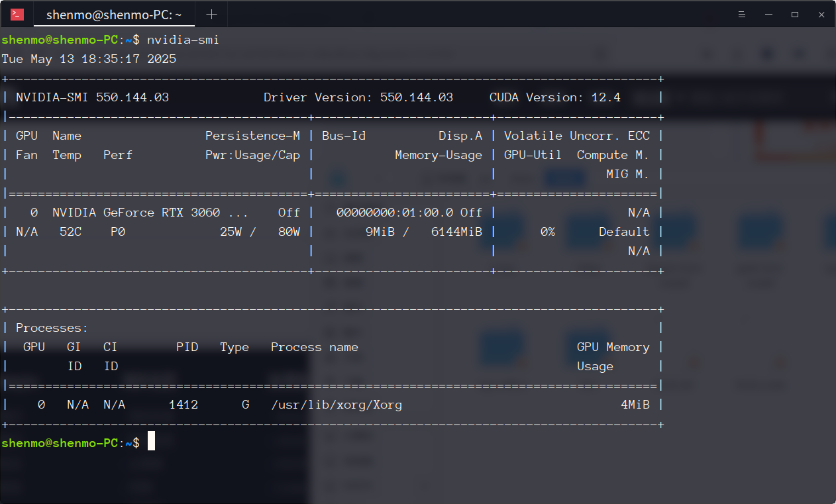
Task: Click the Processes: section label
Action: coord(52,328)
